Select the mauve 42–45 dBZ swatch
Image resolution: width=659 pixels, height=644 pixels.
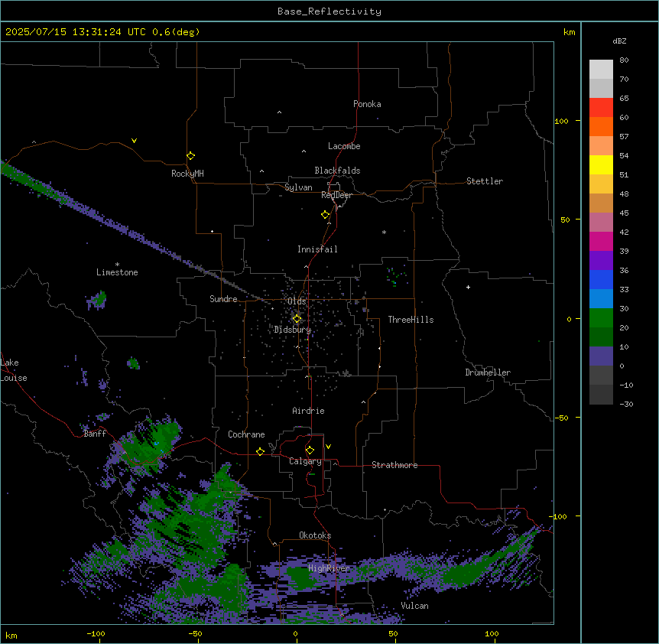pyautogui.click(x=601, y=223)
